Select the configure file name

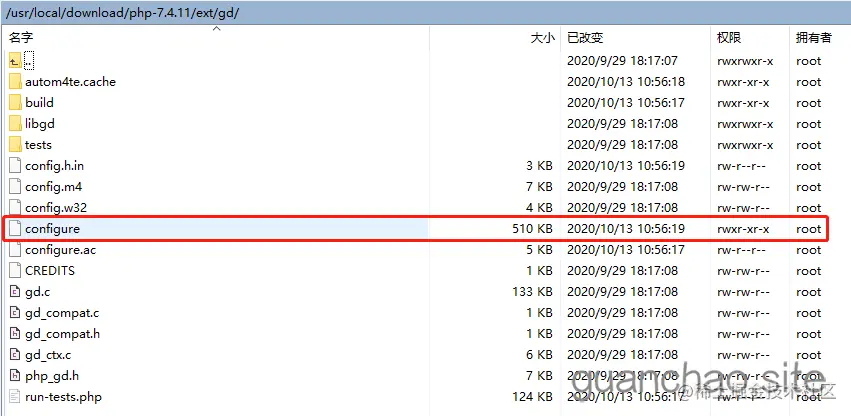[x=52, y=229]
